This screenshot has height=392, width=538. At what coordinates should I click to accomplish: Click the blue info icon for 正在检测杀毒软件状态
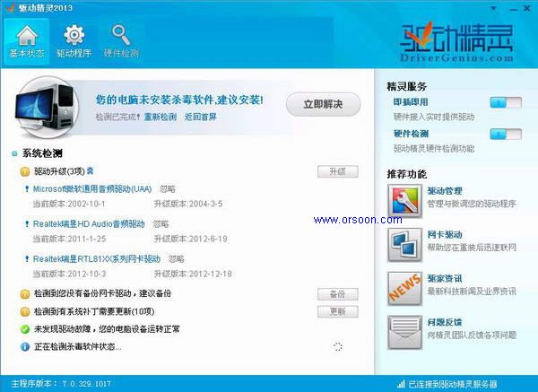pyautogui.click(x=25, y=347)
